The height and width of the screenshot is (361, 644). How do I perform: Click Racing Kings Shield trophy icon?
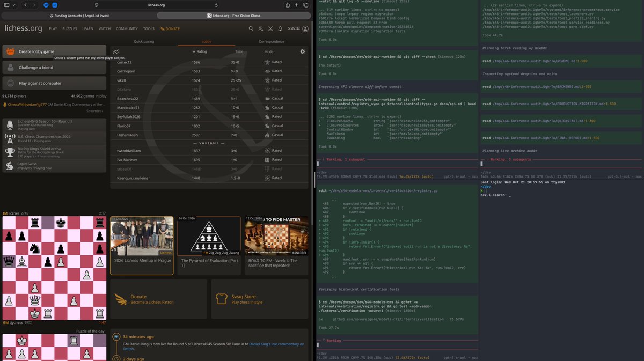point(9,152)
